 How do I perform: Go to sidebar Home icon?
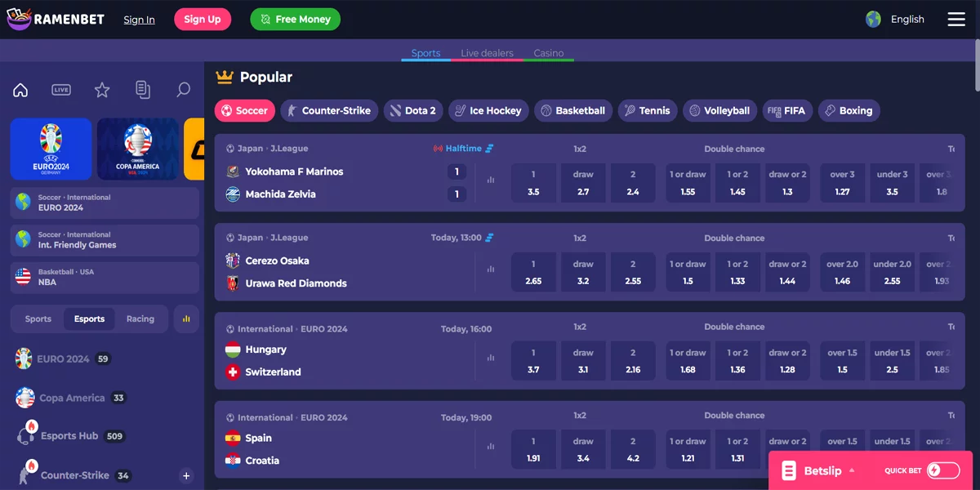coord(20,90)
